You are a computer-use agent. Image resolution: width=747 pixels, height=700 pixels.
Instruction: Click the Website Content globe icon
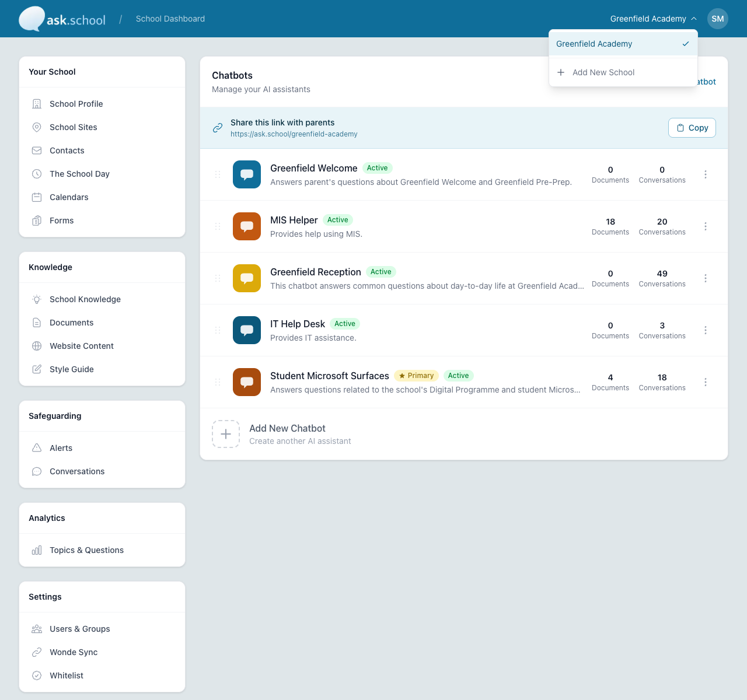(x=37, y=346)
